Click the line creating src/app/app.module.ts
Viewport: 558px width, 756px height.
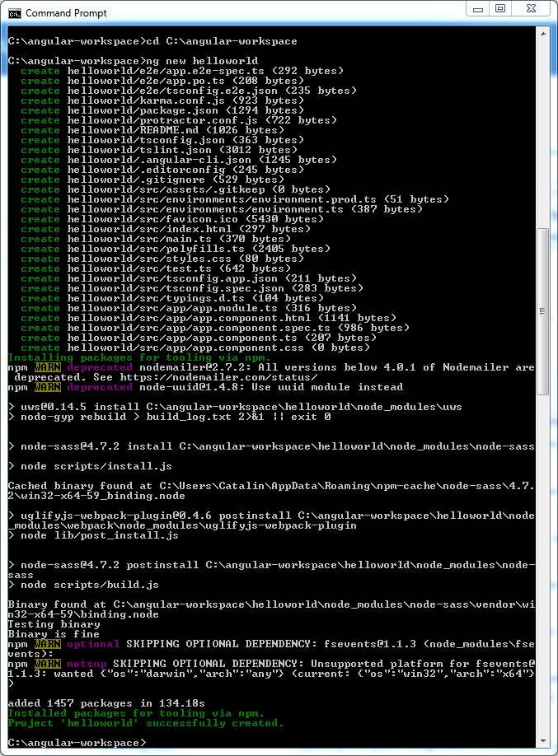(189, 308)
